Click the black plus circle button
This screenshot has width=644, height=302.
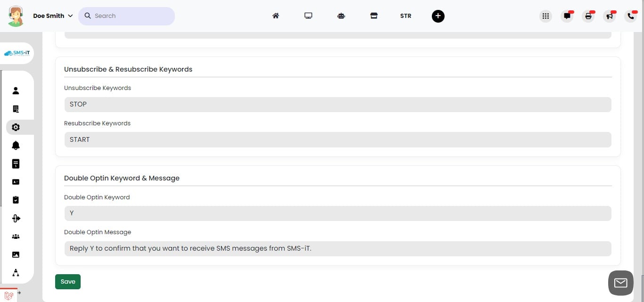point(438,16)
